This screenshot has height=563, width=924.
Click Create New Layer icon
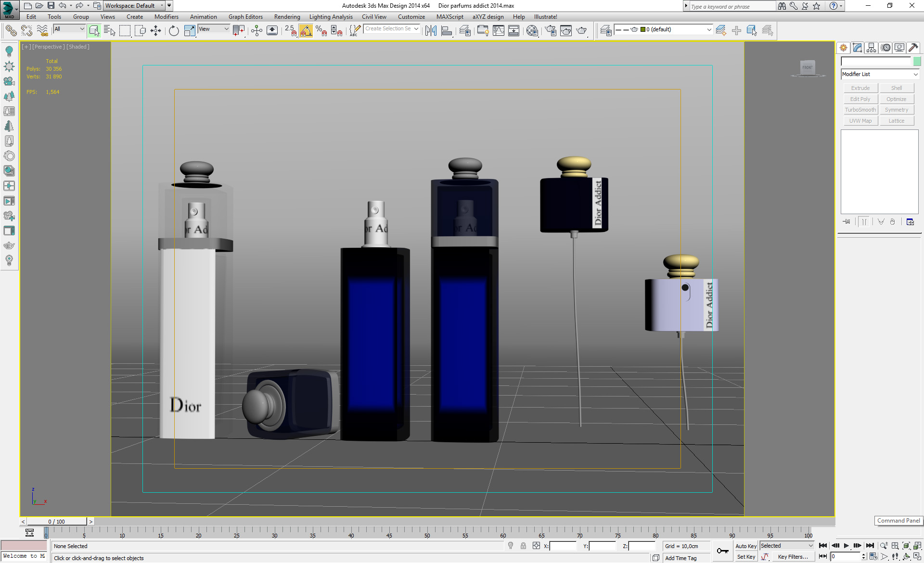click(x=720, y=31)
